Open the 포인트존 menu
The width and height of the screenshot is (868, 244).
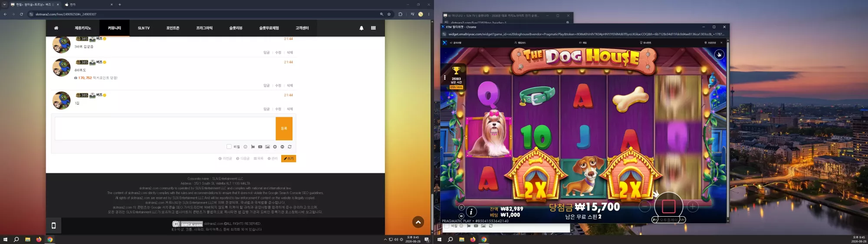173,28
